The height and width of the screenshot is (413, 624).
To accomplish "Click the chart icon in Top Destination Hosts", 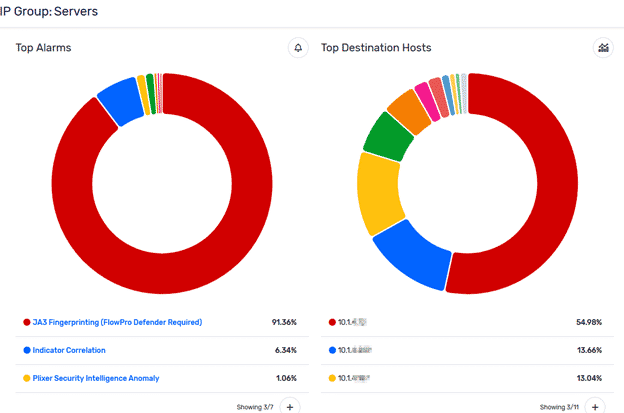I will (x=603, y=48).
